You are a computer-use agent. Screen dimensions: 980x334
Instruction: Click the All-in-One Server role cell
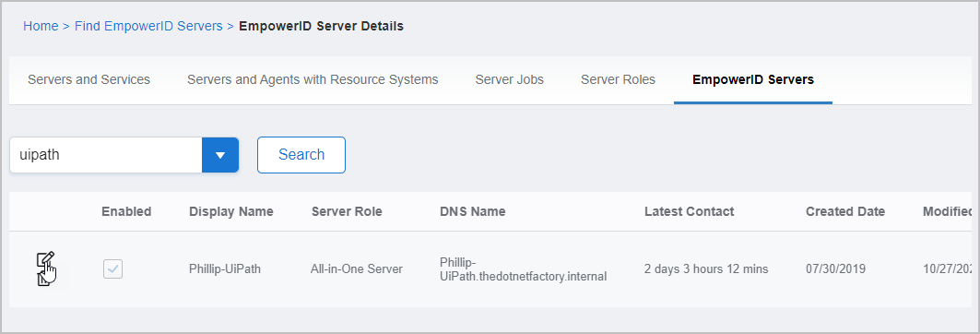tap(357, 269)
